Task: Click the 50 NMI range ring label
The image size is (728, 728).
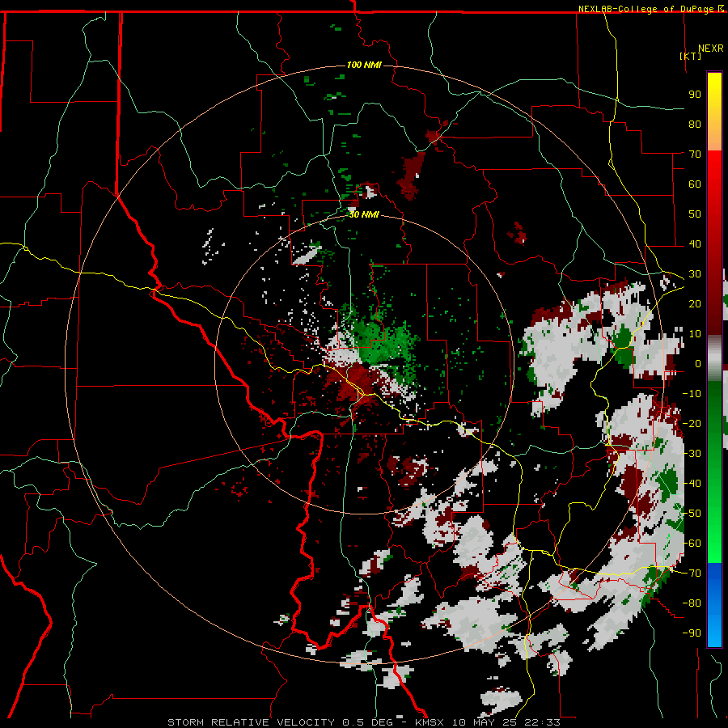Action: tap(364, 214)
